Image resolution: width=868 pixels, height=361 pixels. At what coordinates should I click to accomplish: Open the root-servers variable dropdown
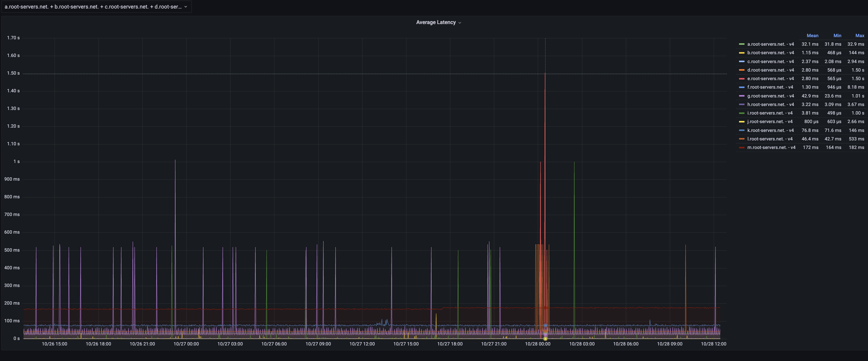(96, 7)
